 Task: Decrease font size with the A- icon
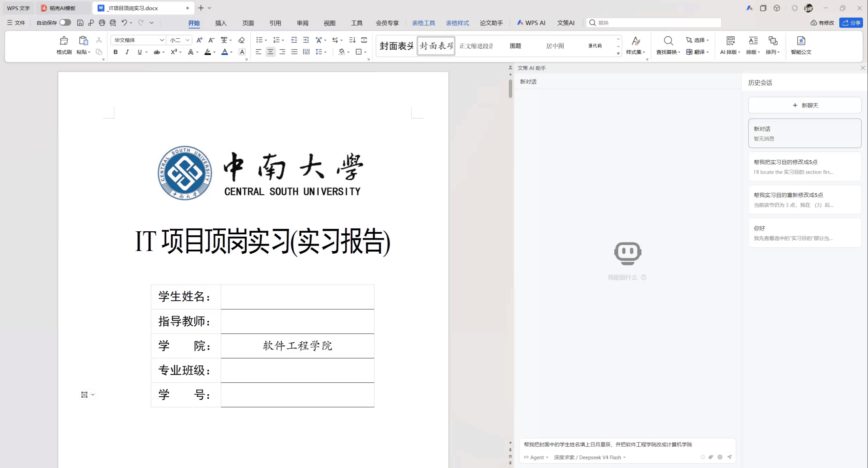click(x=211, y=40)
